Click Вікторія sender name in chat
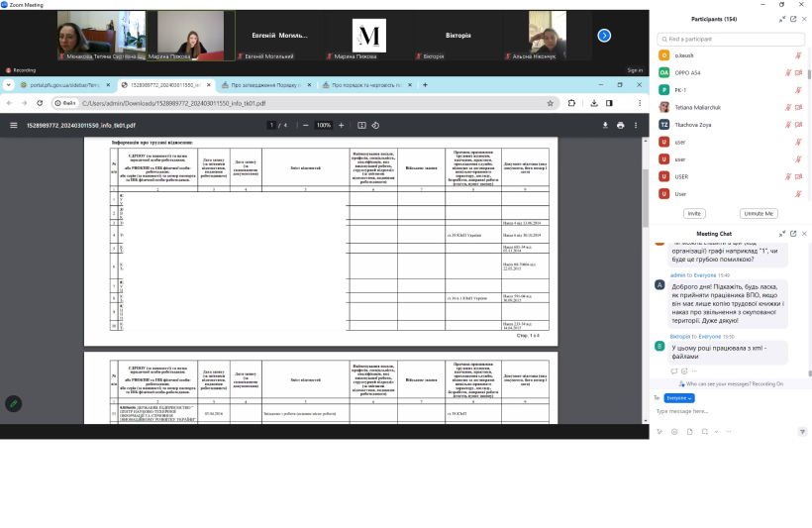Screen dimensions: 812x528 point(680,336)
